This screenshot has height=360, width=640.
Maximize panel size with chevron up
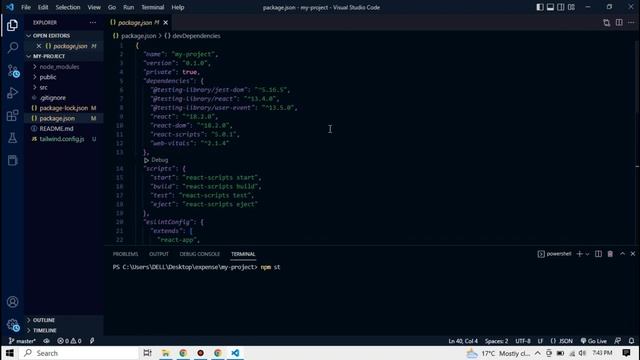tap(622, 254)
